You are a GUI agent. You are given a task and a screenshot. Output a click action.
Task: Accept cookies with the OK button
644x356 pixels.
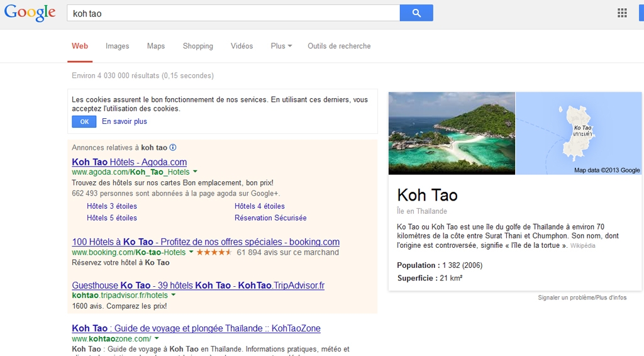tap(84, 121)
